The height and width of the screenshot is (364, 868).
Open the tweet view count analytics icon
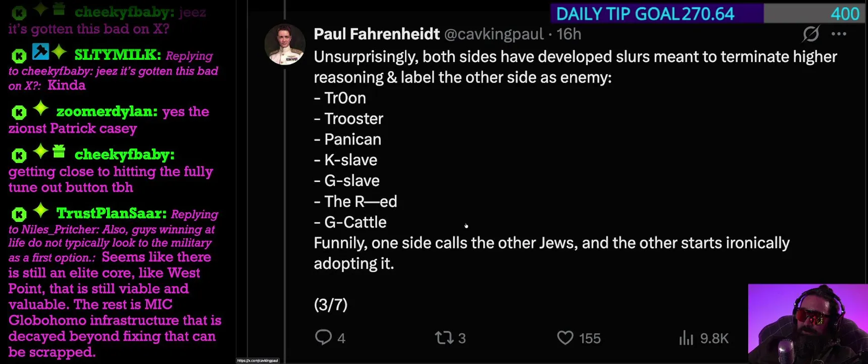point(686,338)
